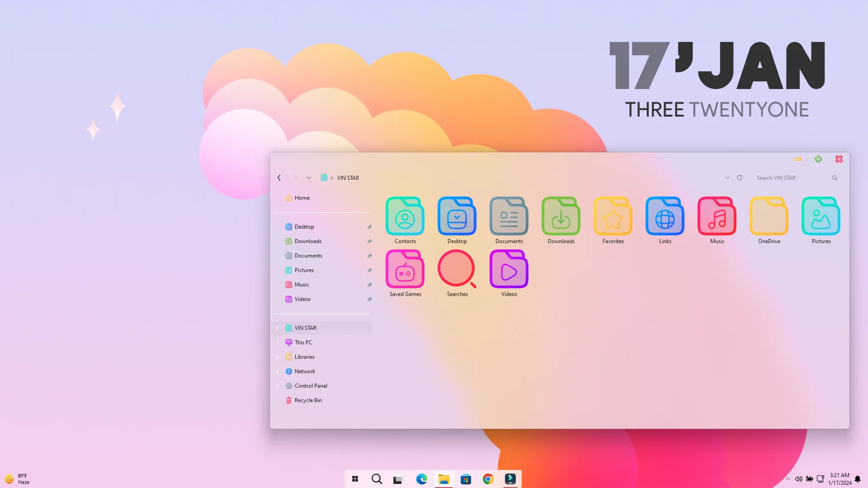Go back using the navigation arrow

click(x=279, y=178)
